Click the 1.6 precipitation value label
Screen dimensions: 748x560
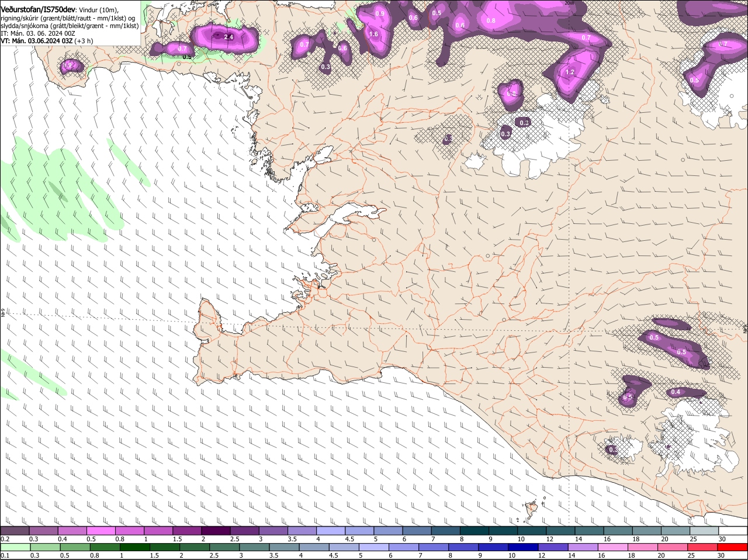pyautogui.click(x=374, y=34)
